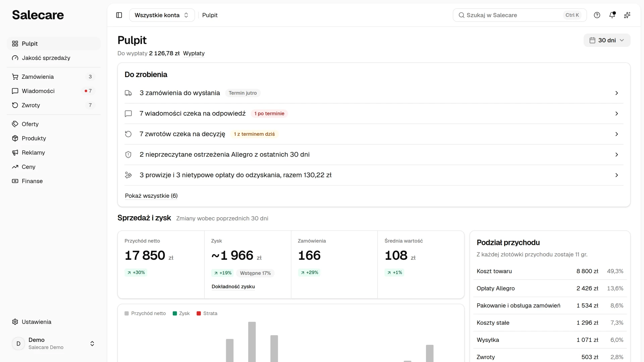Expand the Demo user account switcher
The width and height of the screenshot is (644, 362).
[x=54, y=344]
